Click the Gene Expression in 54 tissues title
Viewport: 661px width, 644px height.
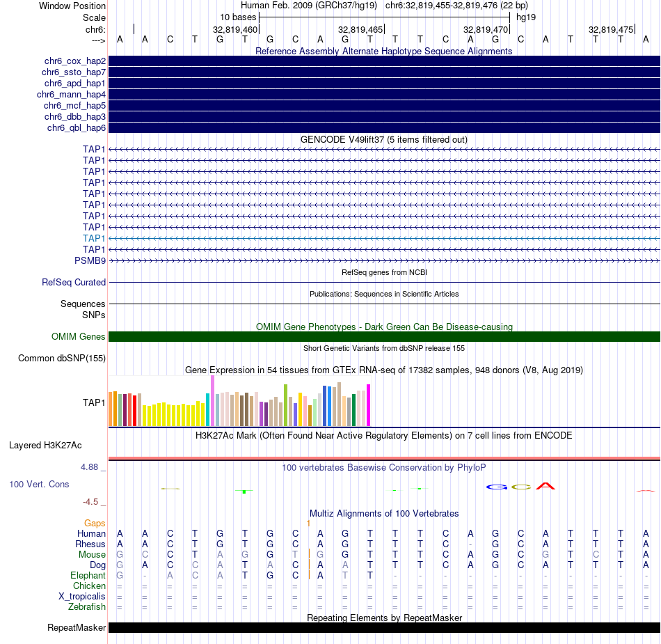(x=384, y=370)
